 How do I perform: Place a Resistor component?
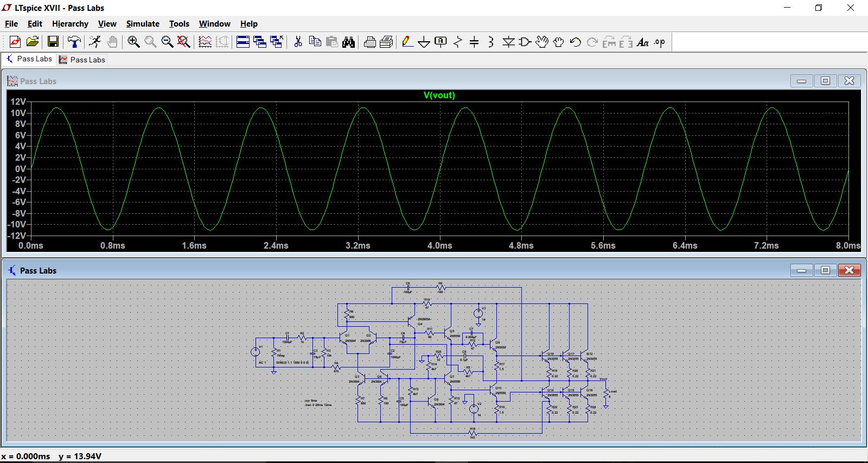pyautogui.click(x=458, y=42)
